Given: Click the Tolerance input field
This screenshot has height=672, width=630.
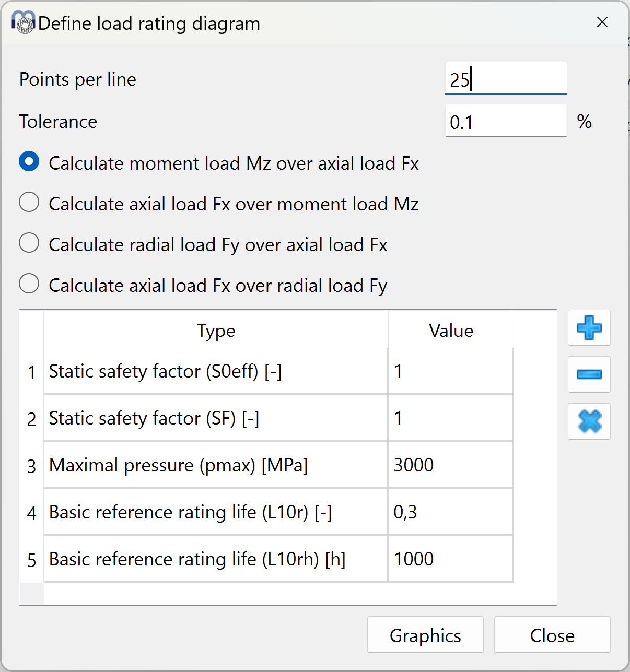Looking at the screenshot, I should [x=505, y=122].
